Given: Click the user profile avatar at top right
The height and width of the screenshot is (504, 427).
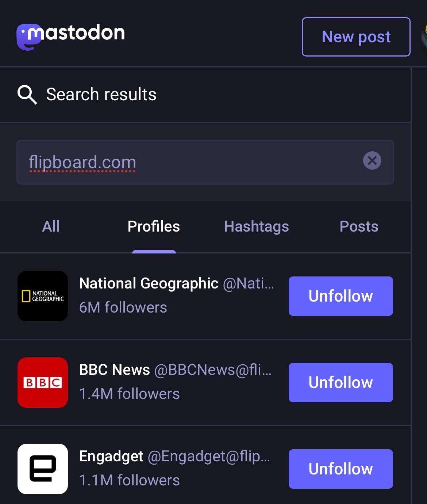Looking at the screenshot, I should click(424, 36).
